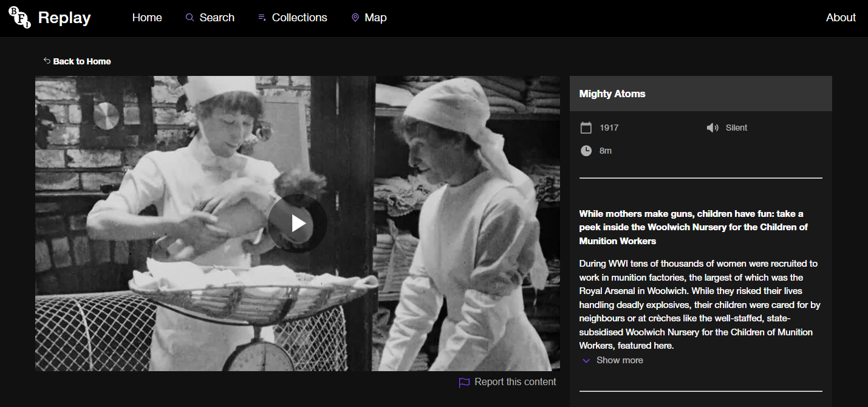The image size is (868, 407).
Task: Click the location pin icon beside Map
Action: [355, 18]
